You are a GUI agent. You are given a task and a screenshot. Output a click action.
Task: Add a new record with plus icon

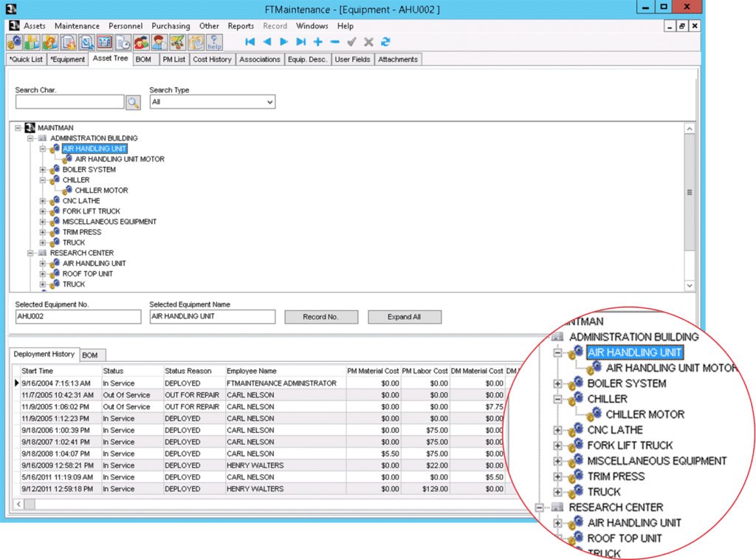coord(317,42)
